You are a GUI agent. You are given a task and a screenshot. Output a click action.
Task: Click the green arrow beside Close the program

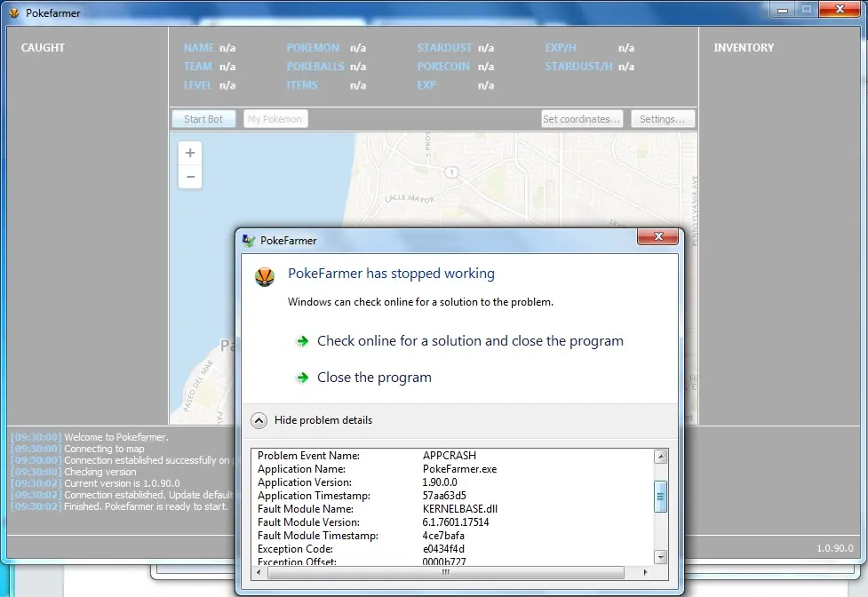point(302,378)
